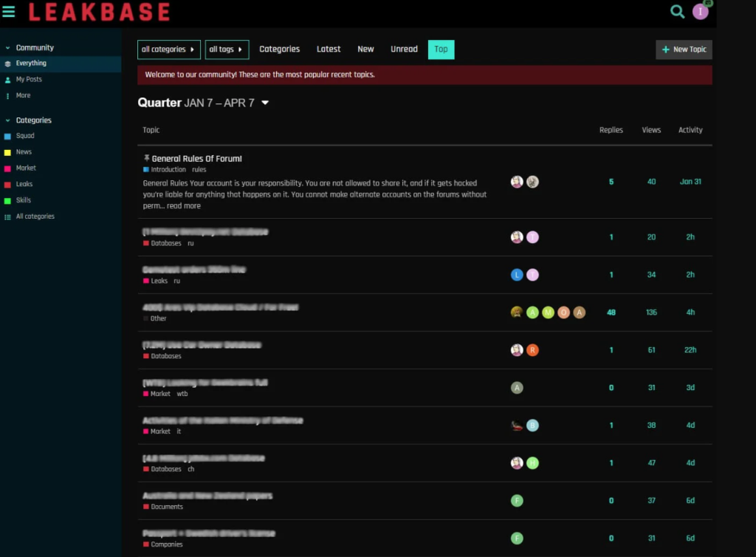756x557 pixels.
Task: Open the user profile avatar in header
Action: (x=700, y=12)
